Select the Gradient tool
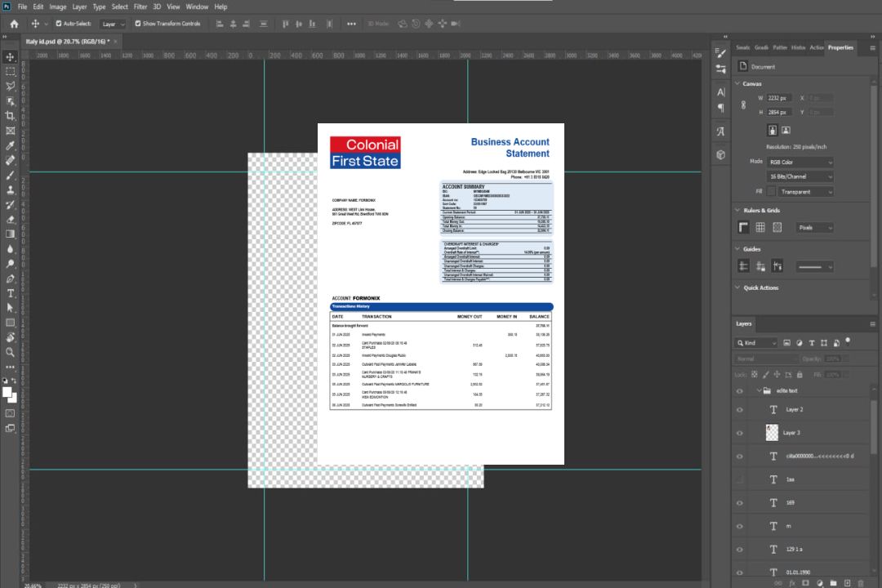 [x=10, y=234]
